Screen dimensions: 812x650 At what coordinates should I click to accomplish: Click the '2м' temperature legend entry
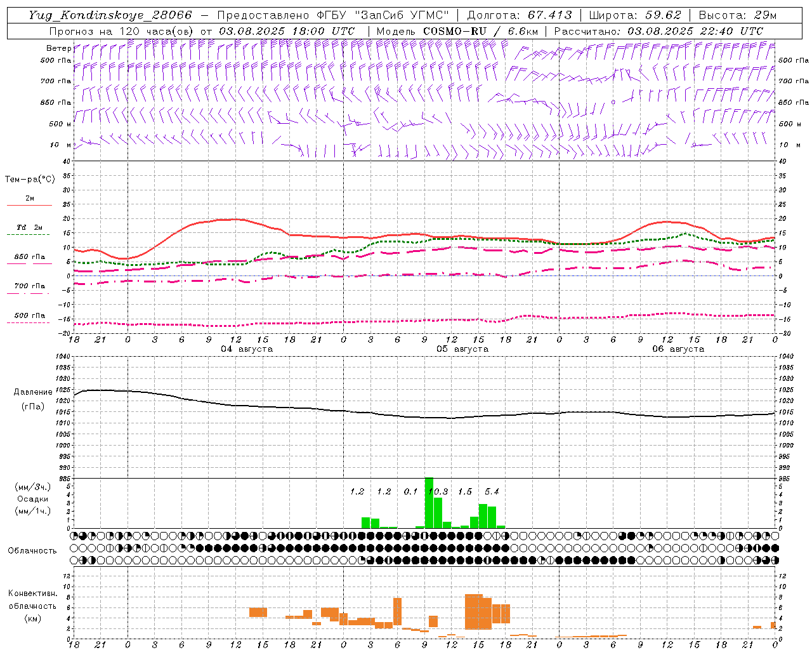point(30,199)
